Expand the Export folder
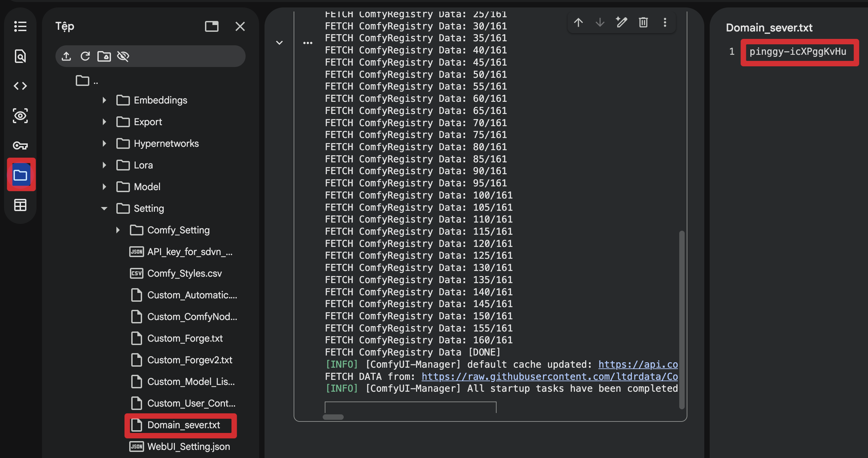 tap(104, 122)
